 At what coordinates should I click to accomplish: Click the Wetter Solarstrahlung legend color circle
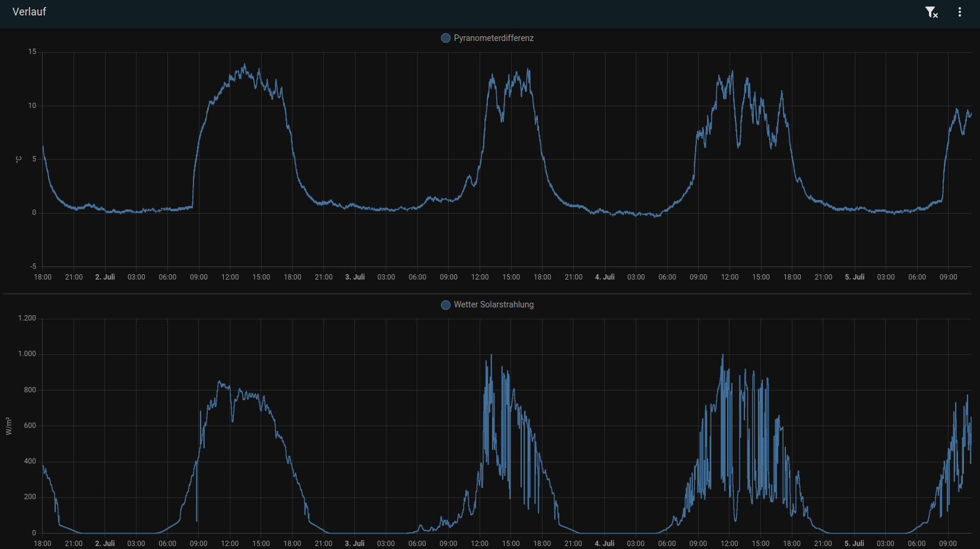coord(446,304)
